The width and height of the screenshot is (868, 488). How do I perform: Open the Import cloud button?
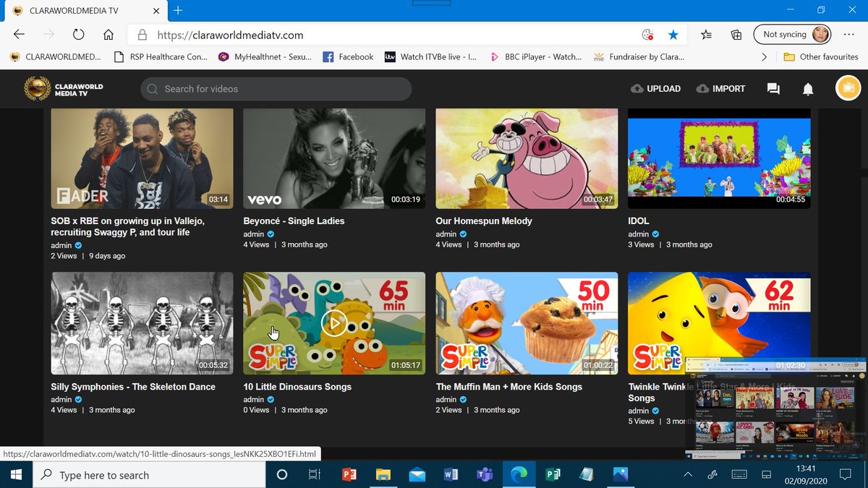coord(720,89)
